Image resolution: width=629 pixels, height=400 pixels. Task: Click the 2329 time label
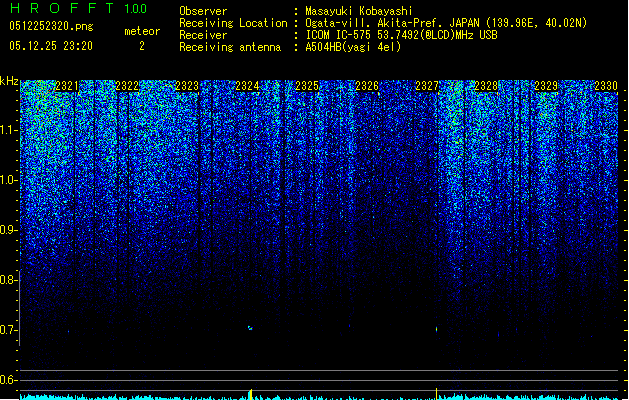546,86
